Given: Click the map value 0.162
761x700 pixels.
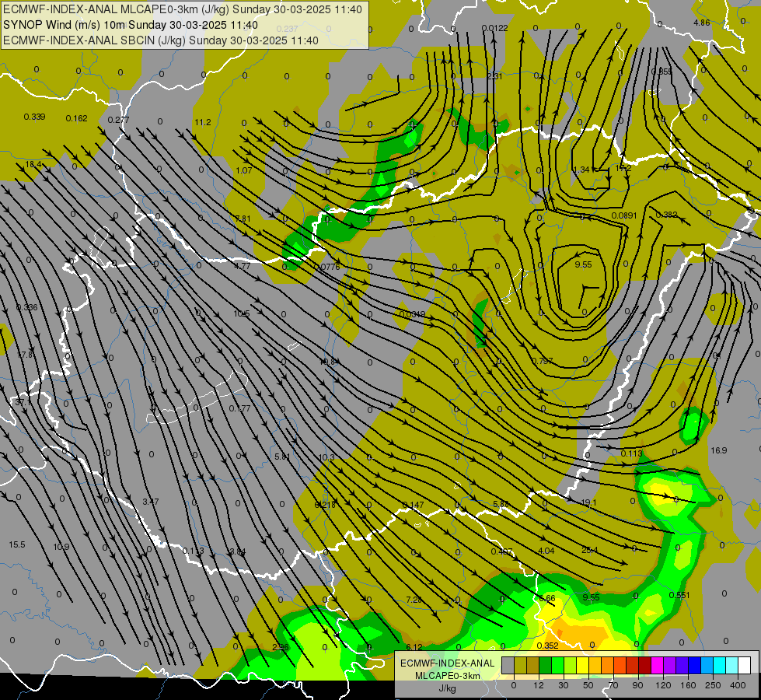Looking at the screenshot, I should [77, 118].
